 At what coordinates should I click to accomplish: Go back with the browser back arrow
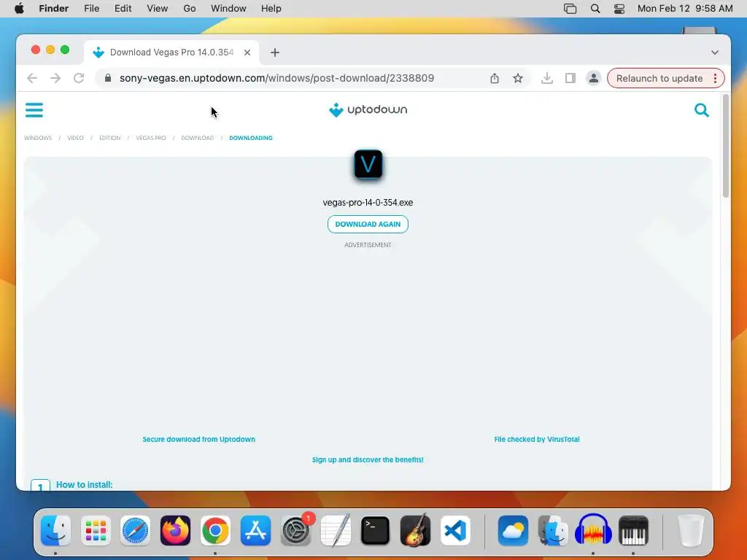pyautogui.click(x=32, y=78)
